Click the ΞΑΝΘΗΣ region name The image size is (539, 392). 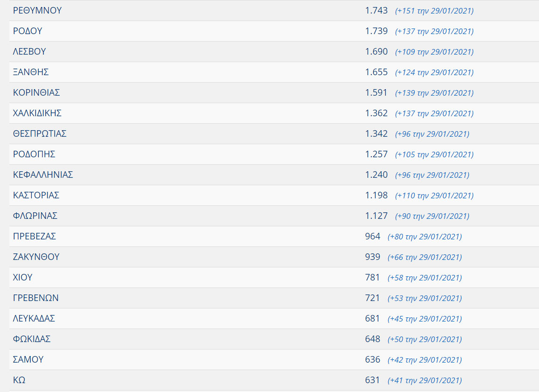click(31, 72)
